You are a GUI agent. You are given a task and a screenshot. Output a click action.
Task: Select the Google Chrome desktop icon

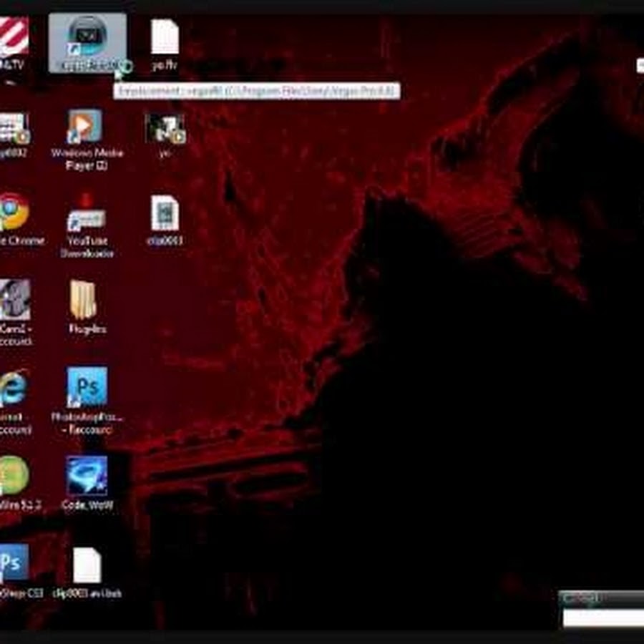pyautogui.click(x=14, y=212)
